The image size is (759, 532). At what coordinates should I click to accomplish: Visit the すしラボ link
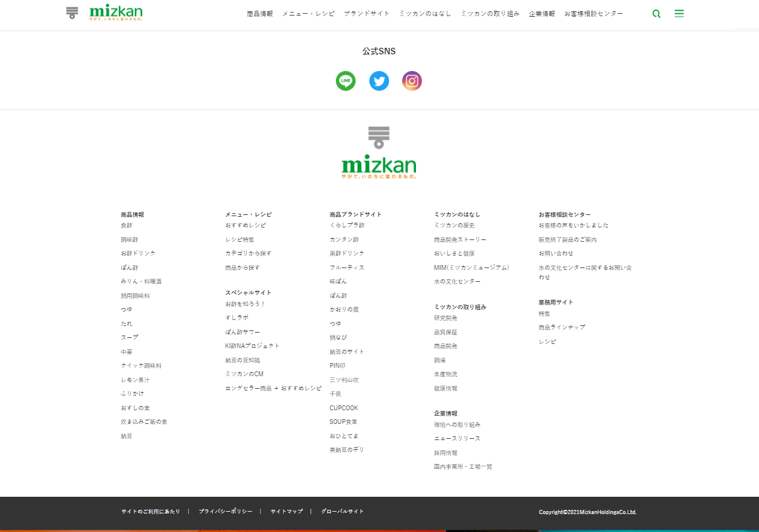click(237, 318)
